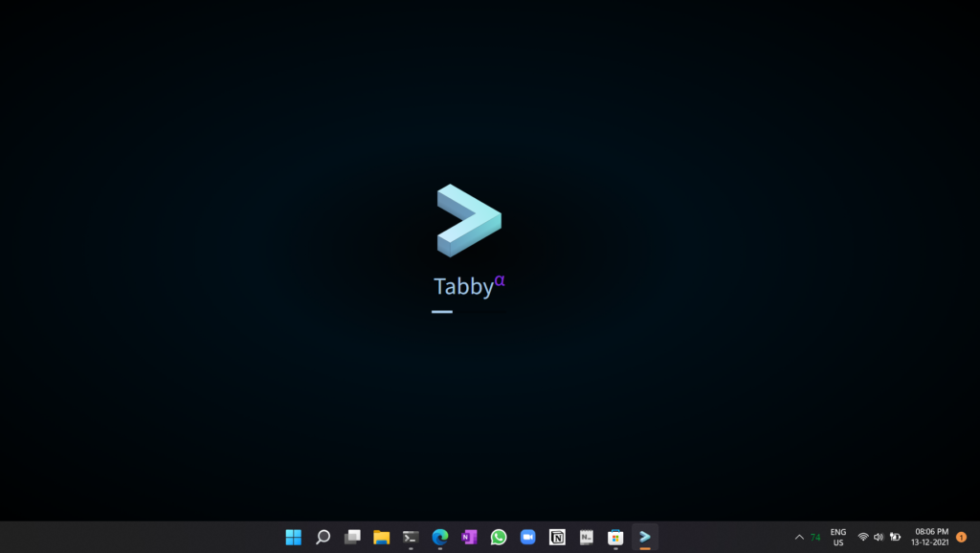Open the grey Notion Enhanced icon
Viewport: 980px width, 553px height.
click(x=587, y=537)
